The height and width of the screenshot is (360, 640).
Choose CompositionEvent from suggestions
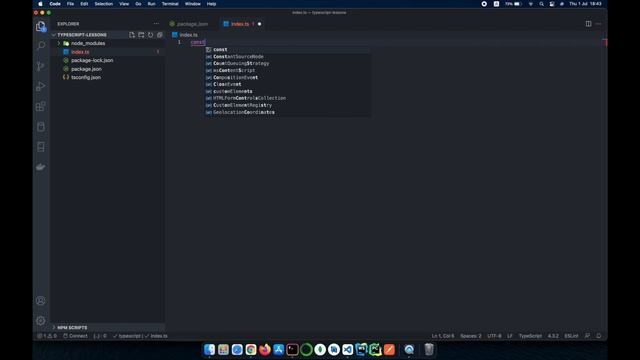tap(287, 78)
